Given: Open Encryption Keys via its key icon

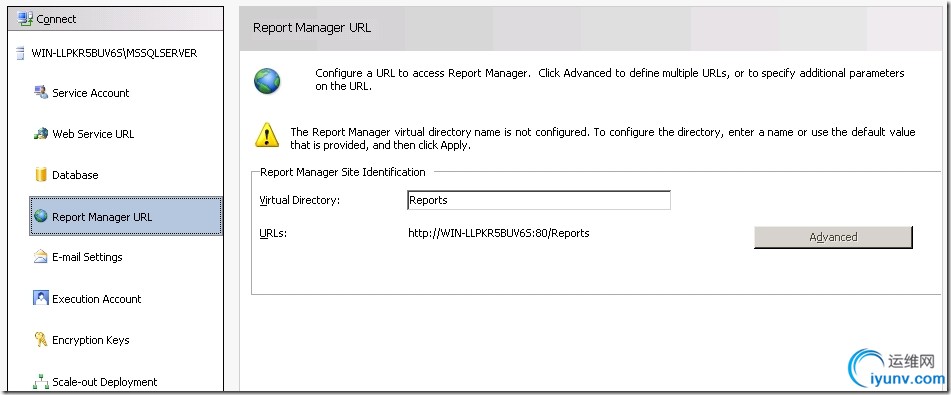Looking at the screenshot, I should pyautogui.click(x=41, y=340).
